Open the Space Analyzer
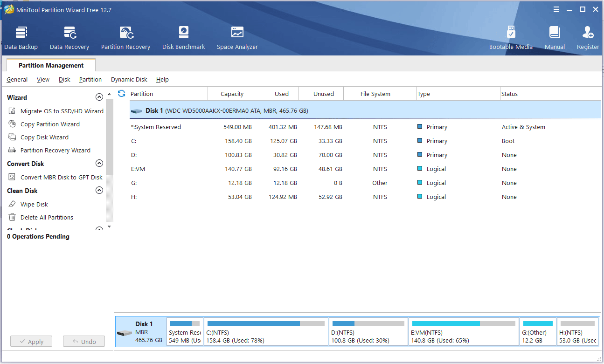604x364 pixels. point(237,38)
